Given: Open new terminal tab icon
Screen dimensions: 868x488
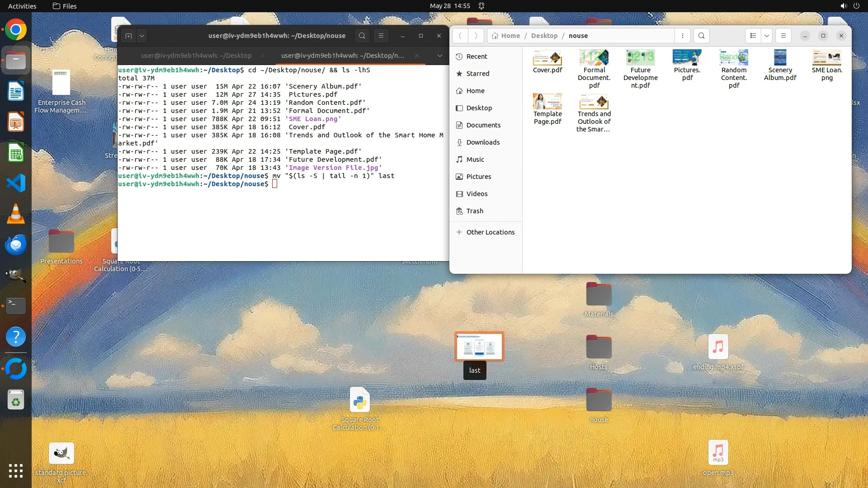Looking at the screenshot, I should (129, 36).
